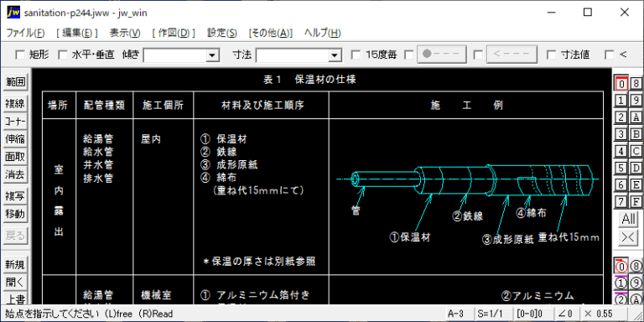The image size is (644, 322).
Task: Expand the 寸法 dimension dropdown arrow
Action: (x=335, y=55)
